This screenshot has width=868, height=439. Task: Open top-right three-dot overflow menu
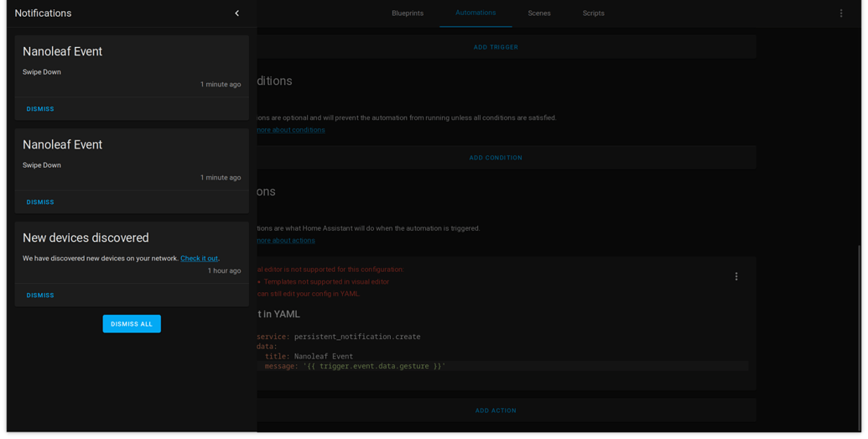[x=841, y=13]
